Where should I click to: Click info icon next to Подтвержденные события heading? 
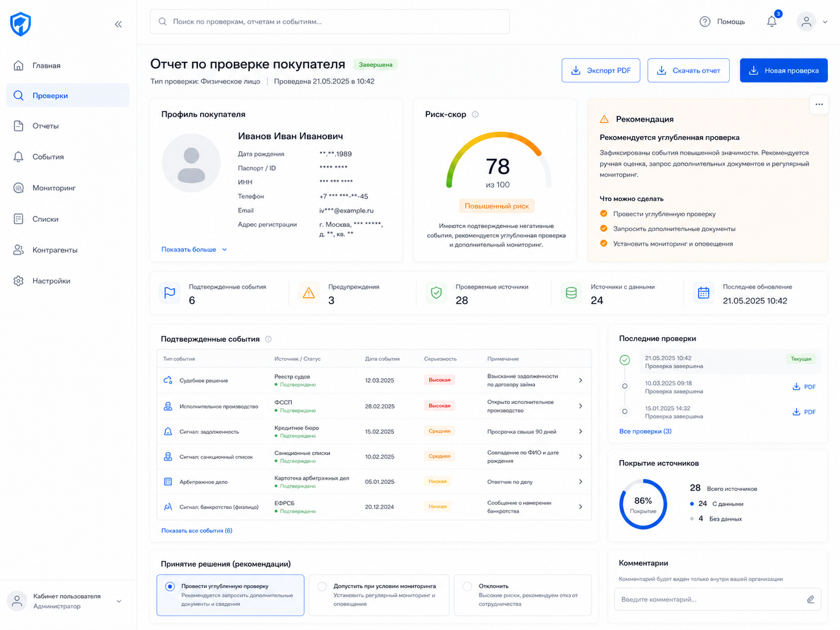pos(268,339)
